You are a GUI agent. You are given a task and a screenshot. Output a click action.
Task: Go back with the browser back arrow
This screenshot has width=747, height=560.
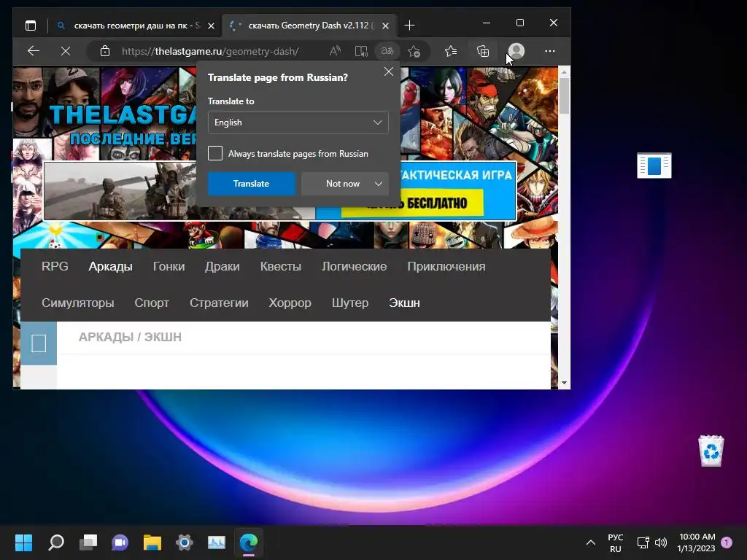pos(34,51)
